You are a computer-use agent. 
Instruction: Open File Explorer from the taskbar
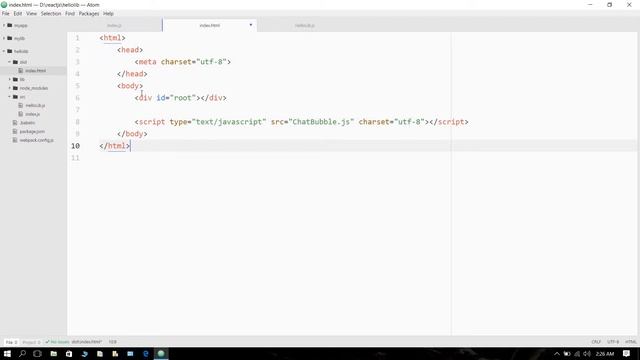click(x=53, y=353)
